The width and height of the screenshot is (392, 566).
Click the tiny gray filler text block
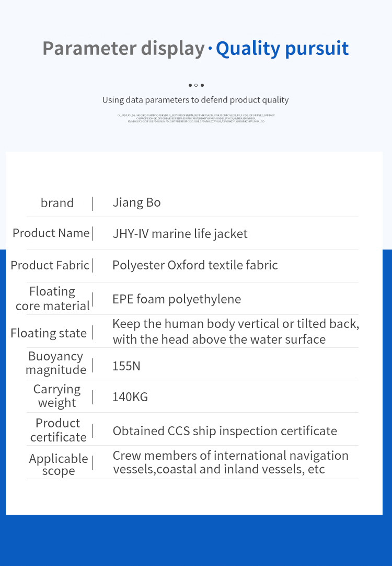click(196, 118)
